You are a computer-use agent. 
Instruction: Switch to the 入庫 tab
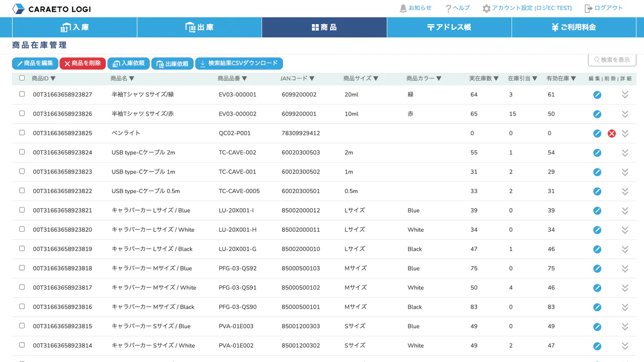(74, 27)
